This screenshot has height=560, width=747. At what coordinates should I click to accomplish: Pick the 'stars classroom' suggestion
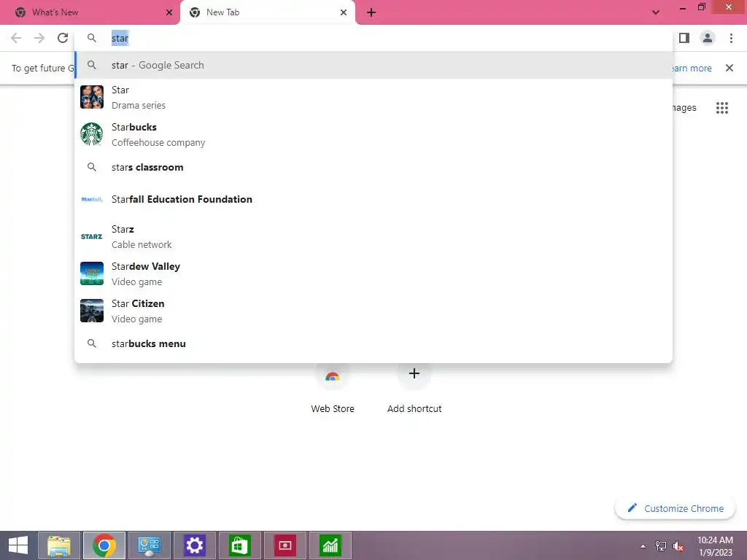[373, 167]
